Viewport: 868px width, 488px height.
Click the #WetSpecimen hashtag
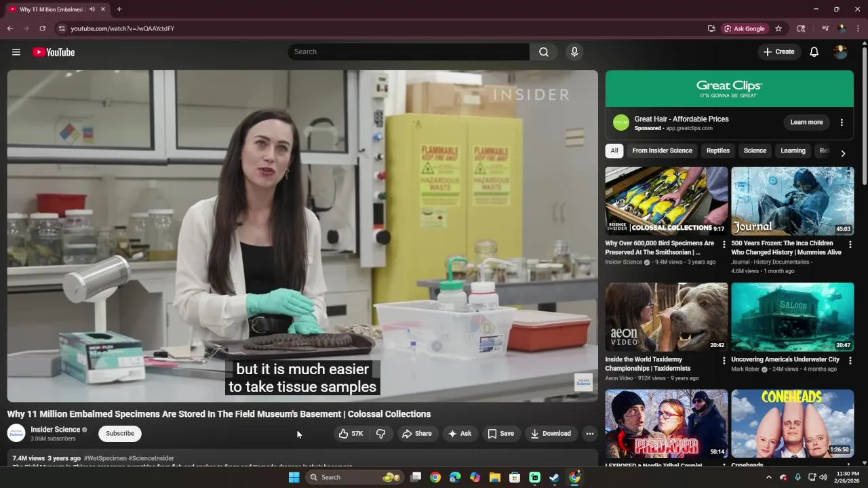pyautogui.click(x=104, y=458)
